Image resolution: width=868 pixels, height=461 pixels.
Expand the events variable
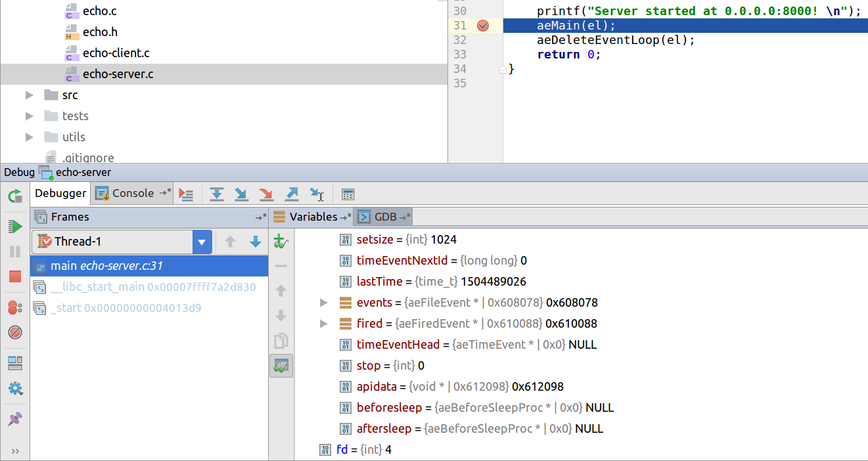point(323,303)
